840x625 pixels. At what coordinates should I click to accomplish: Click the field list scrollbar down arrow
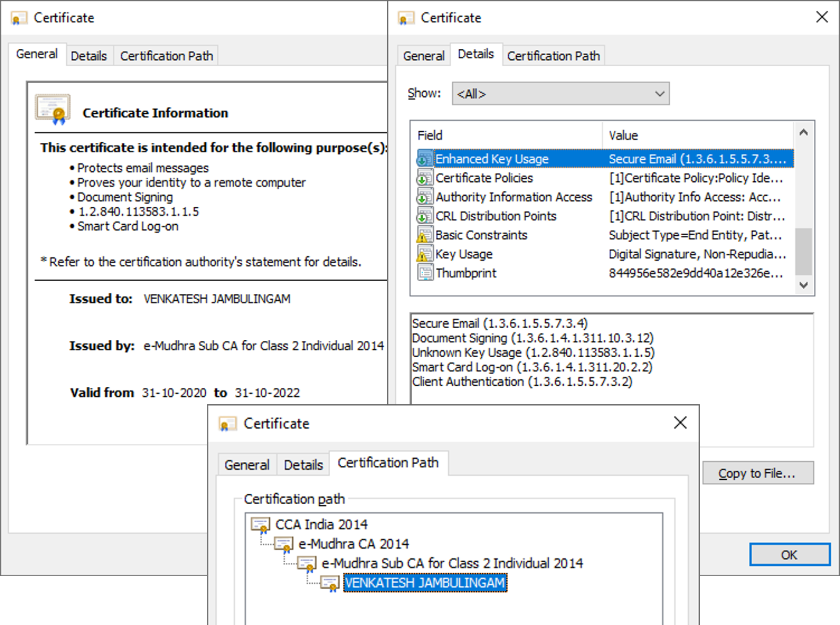tap(803, 285)
